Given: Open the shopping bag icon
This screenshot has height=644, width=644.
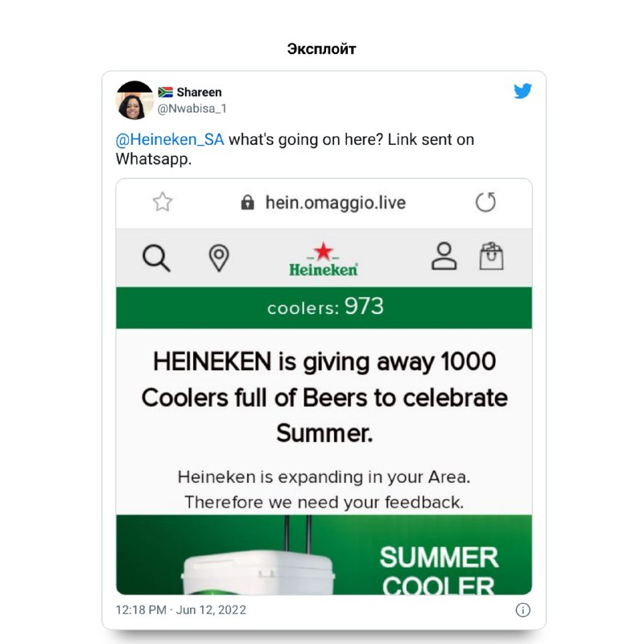Looking at the screenshot, I should pyautogui.click(x=491, y=256).
